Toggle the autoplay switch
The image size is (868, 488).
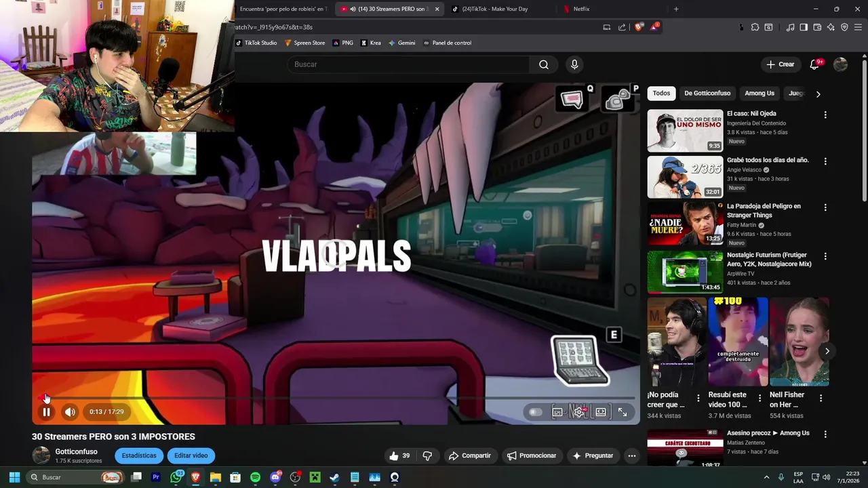coord(535,412)
